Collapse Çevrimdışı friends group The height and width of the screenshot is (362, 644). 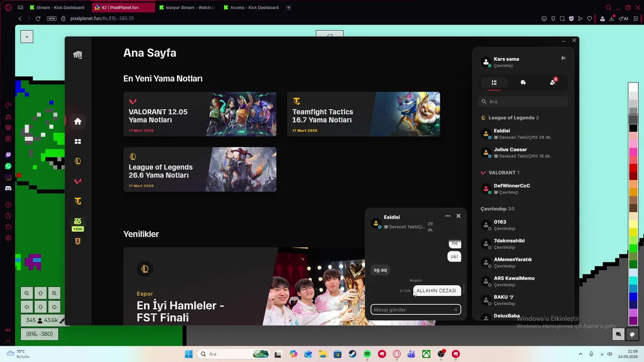click(497, 209)
